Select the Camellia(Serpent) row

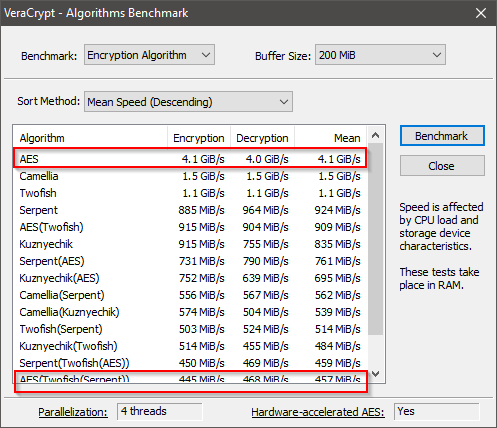tap(190, 295)
